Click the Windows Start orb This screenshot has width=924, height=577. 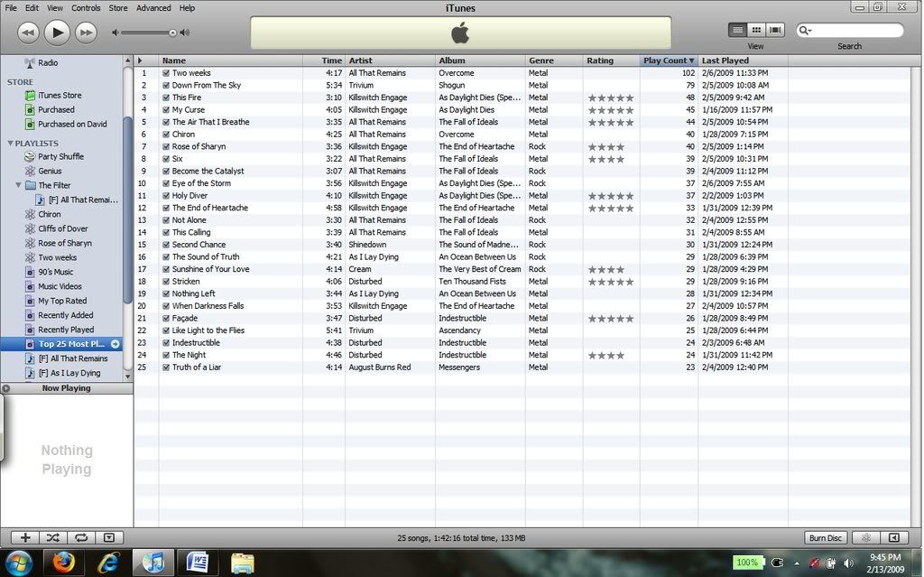19,563
